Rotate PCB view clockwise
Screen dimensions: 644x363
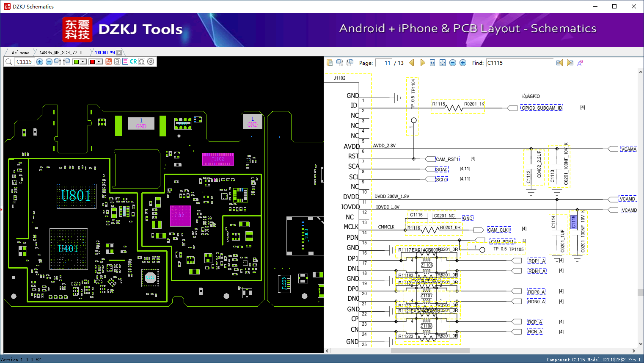58,62
